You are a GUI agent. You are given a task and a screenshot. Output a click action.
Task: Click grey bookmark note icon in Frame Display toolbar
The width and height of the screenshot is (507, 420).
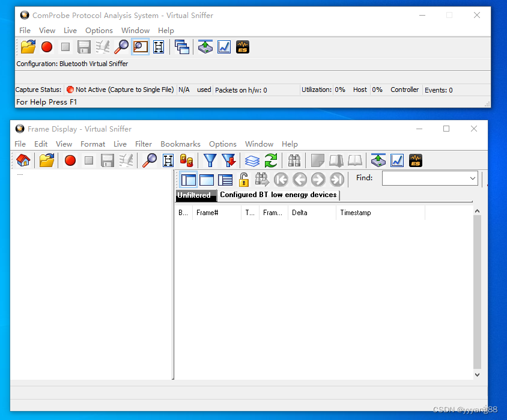click(x=318, y=160)
